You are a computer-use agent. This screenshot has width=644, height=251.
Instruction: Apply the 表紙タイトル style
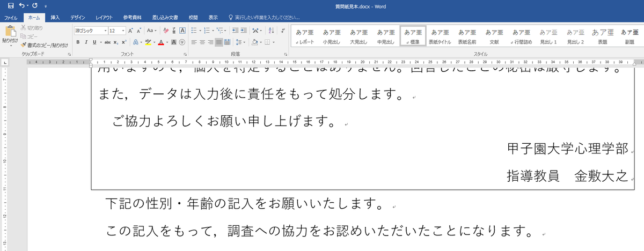click(440, 35)
